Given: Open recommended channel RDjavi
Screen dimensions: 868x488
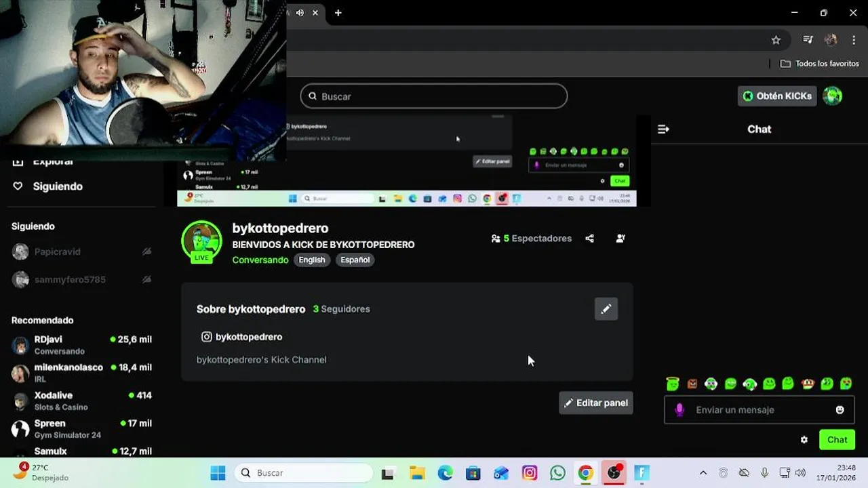Looking at the screenshot, I should pos(81,345).
